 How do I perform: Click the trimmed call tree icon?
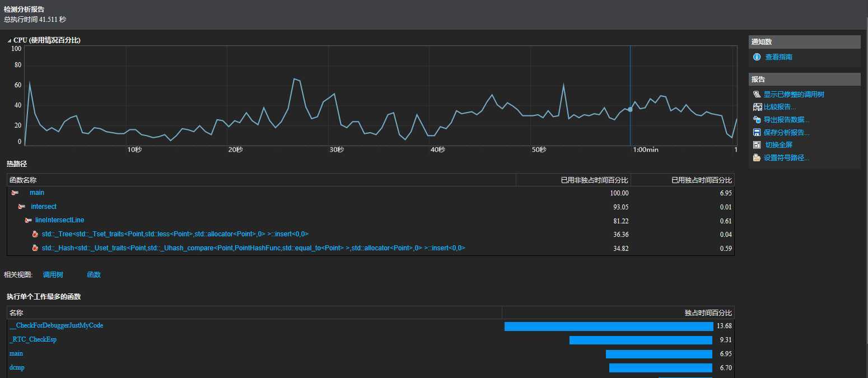(757, 95)
